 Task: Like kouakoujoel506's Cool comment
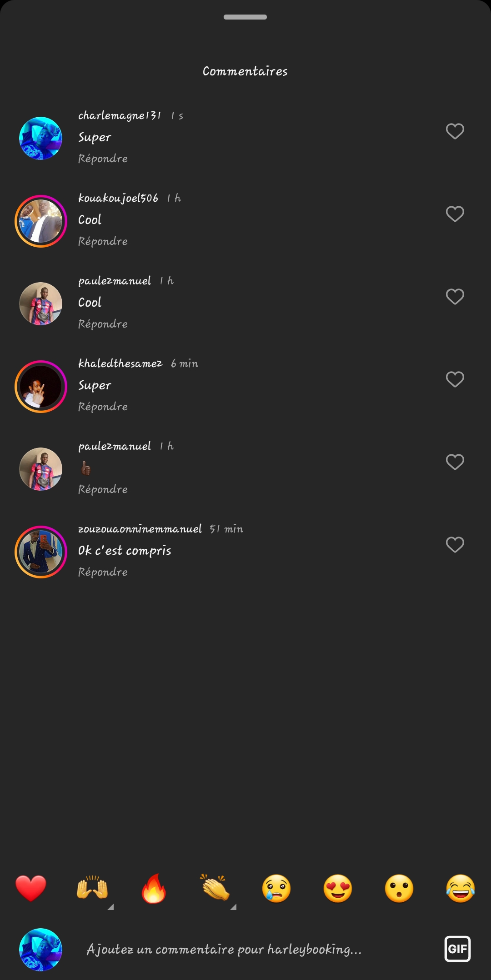[x=455, y=214]
